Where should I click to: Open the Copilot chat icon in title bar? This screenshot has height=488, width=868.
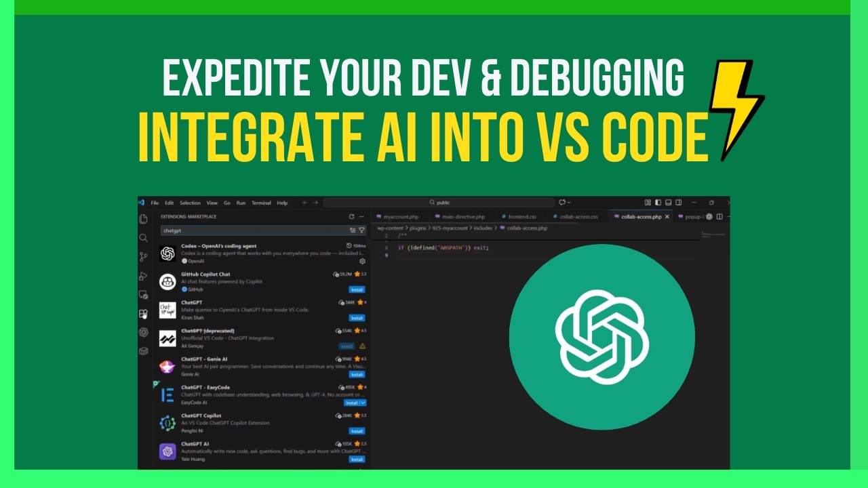click(563, 203)
